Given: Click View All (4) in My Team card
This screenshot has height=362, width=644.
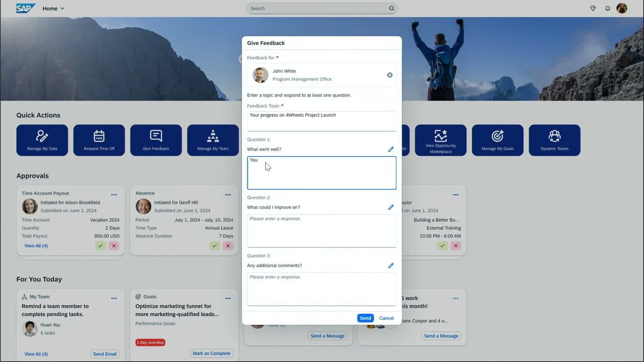Looking at the screenshot, I should 36,354.
